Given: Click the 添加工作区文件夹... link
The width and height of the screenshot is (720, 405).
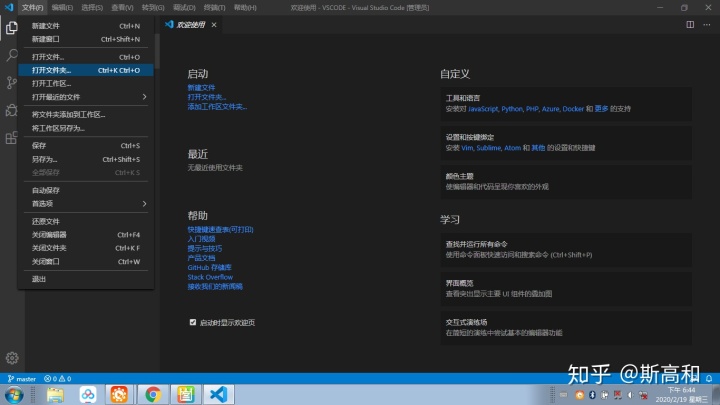Looking at the screenshot, I should [x=217, y=107].
